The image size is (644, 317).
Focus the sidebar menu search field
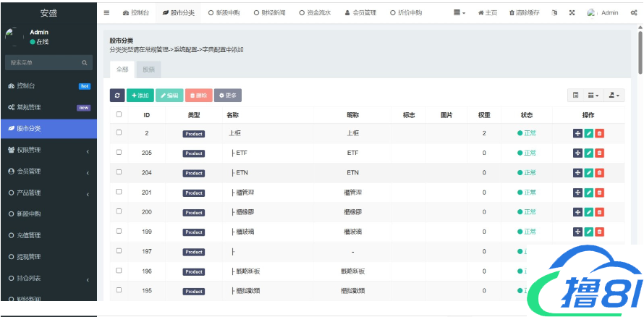pos(43,63)
